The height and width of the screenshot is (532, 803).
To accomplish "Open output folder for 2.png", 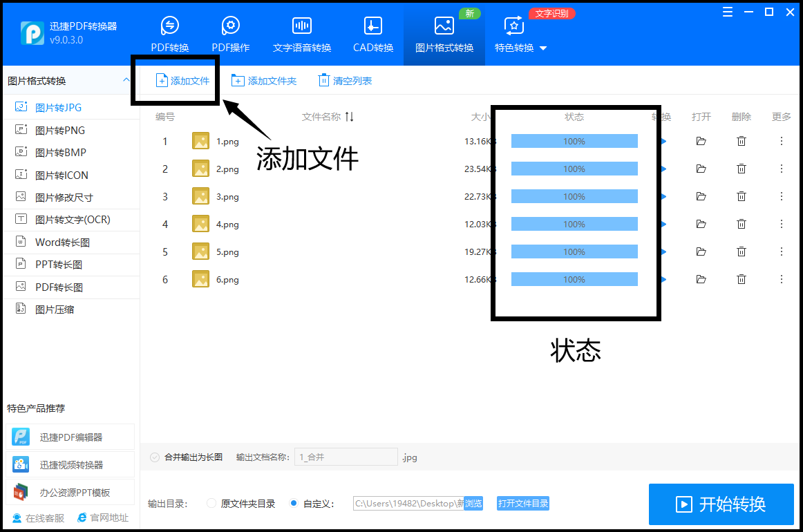I will [x=701, y=169].
